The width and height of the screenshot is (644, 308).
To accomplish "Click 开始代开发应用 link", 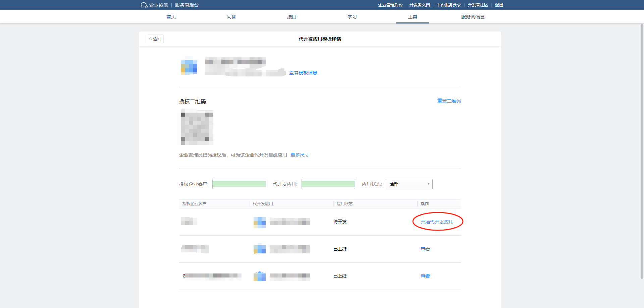I will coord(437,222).
